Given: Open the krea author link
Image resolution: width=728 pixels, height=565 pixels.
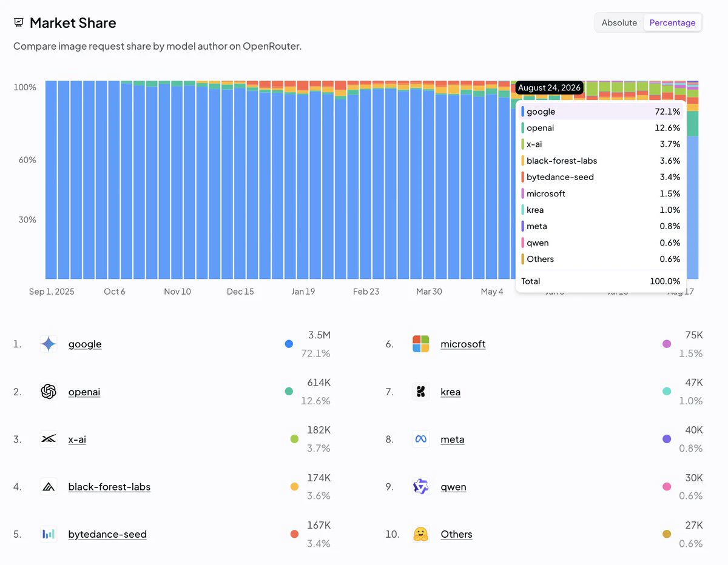Looking at the screenshot, I should coord(451,392).
